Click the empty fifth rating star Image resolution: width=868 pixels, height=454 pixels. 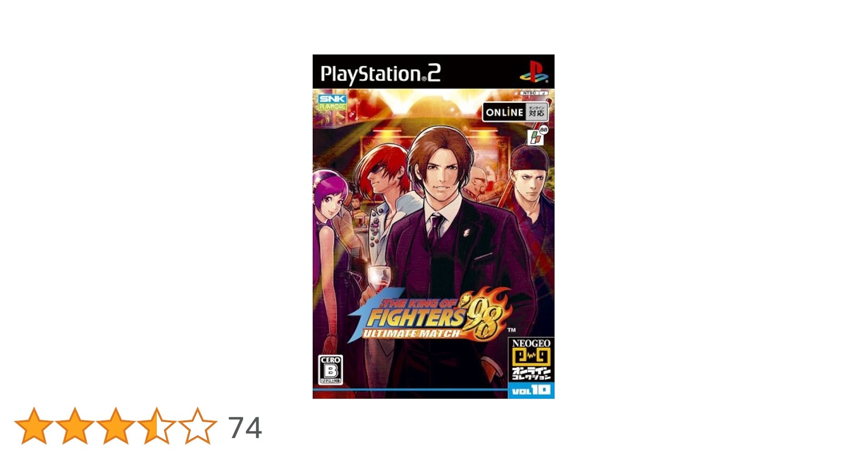pos(198,426)
